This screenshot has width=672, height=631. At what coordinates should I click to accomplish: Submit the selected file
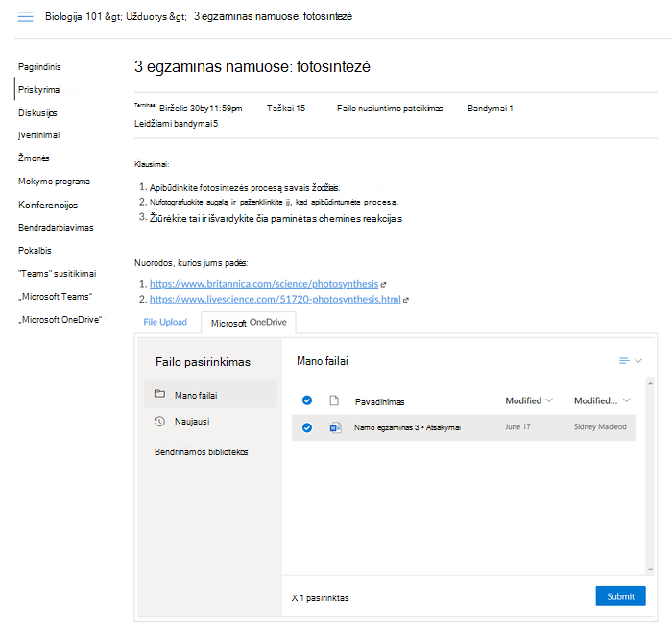point(620,596)
